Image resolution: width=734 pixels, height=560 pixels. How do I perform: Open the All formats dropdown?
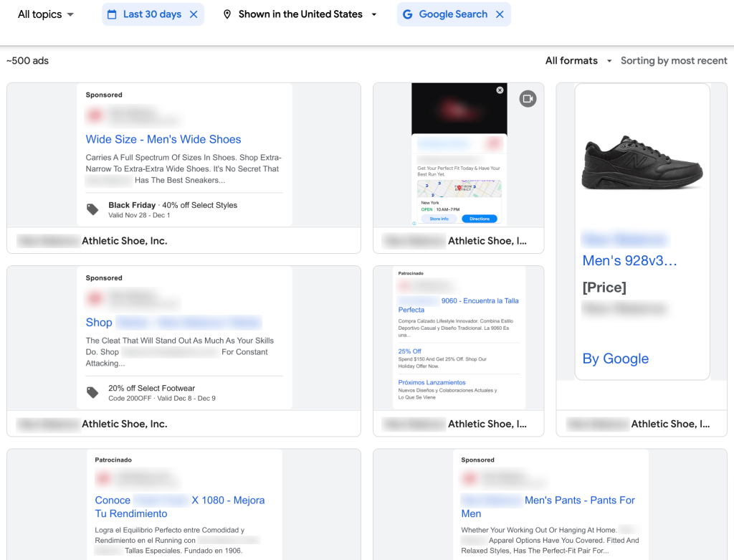coord(578,61)
